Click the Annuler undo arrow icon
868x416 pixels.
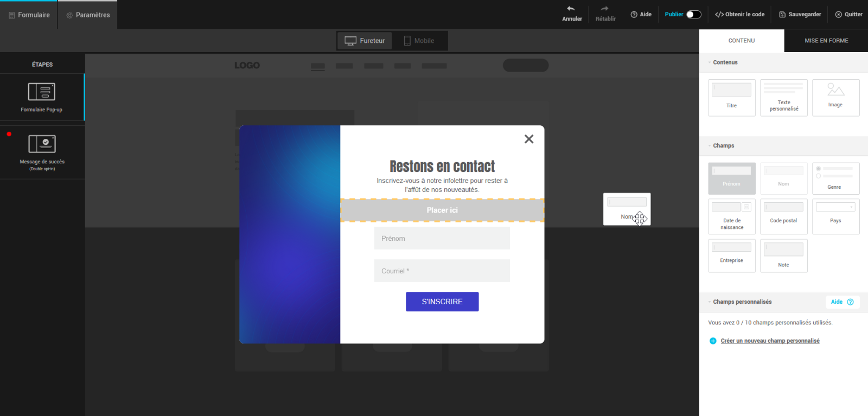point(571,9)
